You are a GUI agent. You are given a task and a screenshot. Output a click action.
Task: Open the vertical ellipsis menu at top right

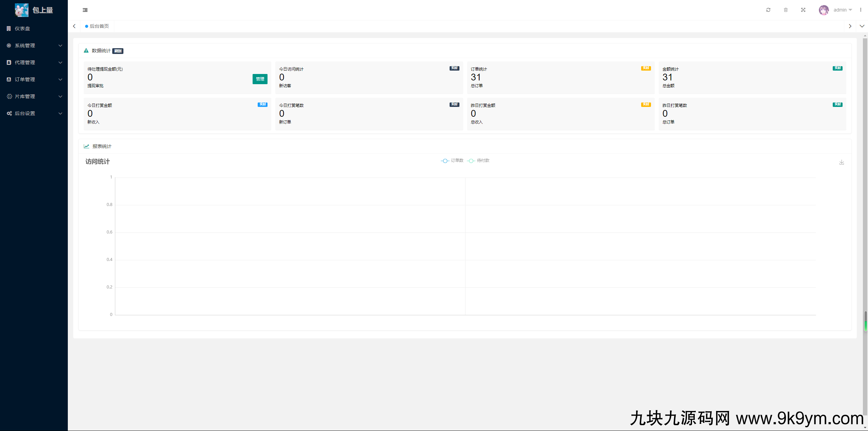(861, 10)
